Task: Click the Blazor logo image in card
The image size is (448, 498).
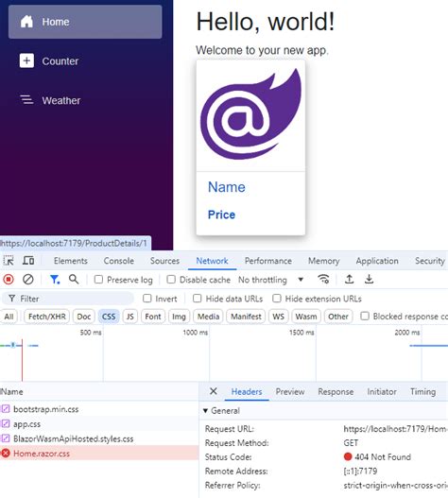Action: click(x=250, y=114)
